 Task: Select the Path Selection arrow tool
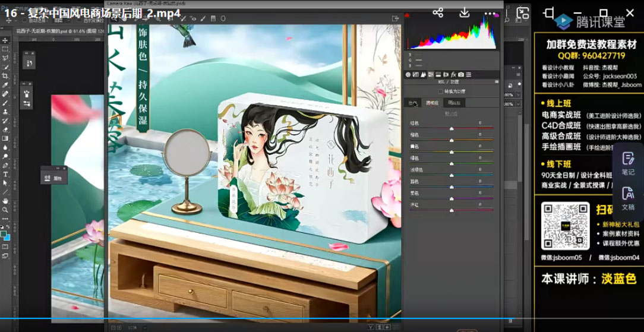point(5,182)
